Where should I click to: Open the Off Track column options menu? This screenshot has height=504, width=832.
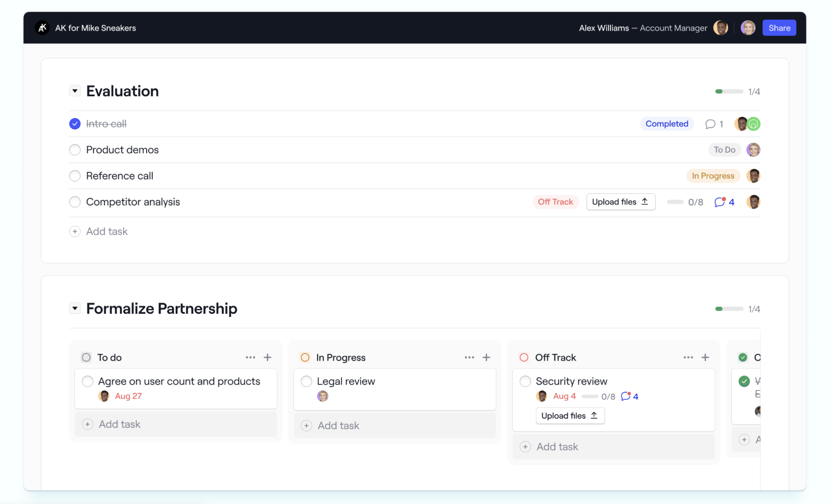pos(688,357)
